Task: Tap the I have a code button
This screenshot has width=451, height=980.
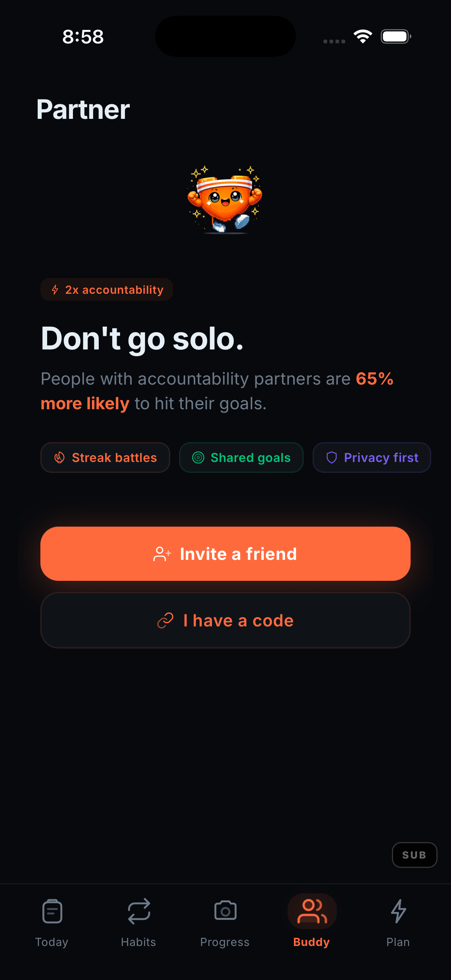Action: coord(225,620)
